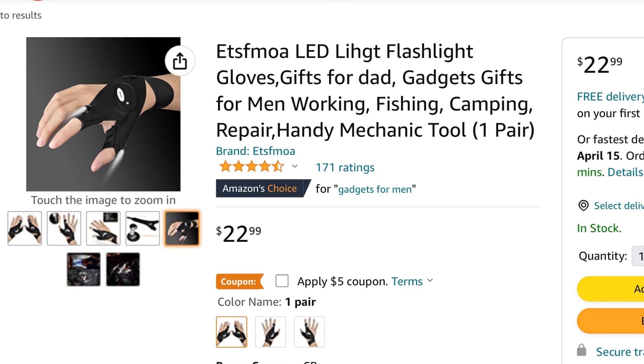
Task: Choose the second single-glove color option
Action: pyautogui.click(x=271, y=332)
